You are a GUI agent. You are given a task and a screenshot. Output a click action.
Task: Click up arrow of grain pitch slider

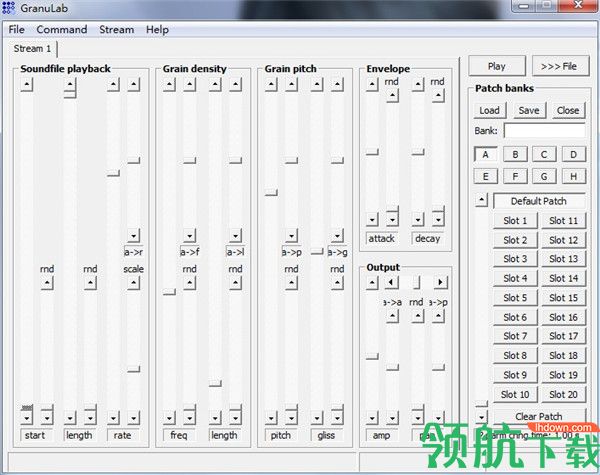pos(271,84)
